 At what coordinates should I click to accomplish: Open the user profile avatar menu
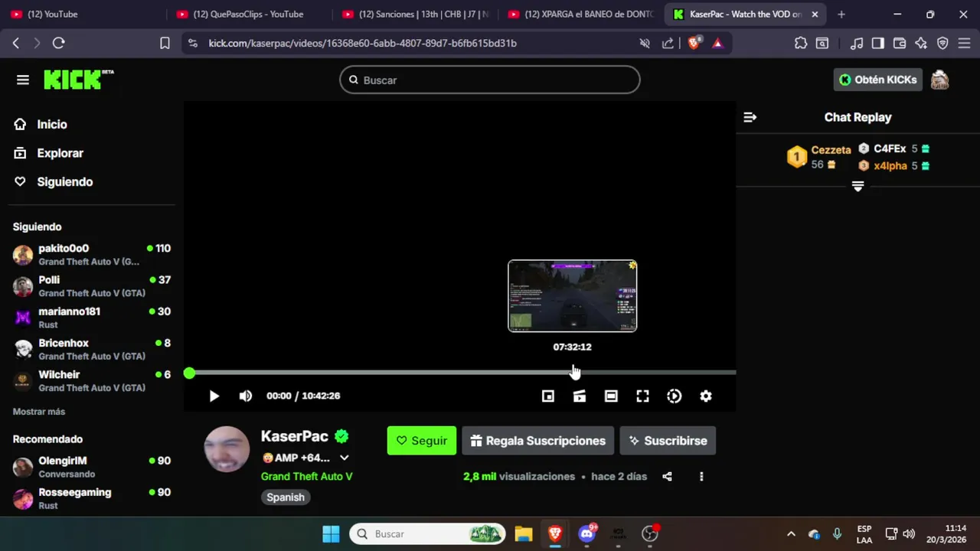pos(939,80)
